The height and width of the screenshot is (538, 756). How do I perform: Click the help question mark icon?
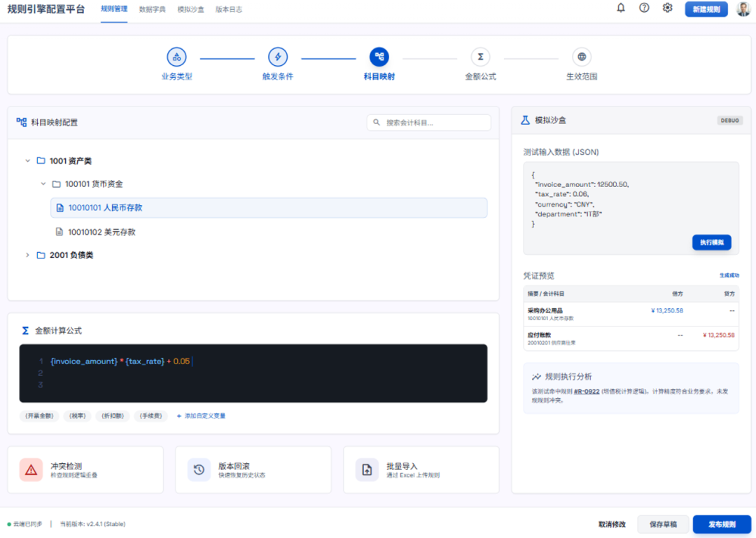[x=644, y=8]
